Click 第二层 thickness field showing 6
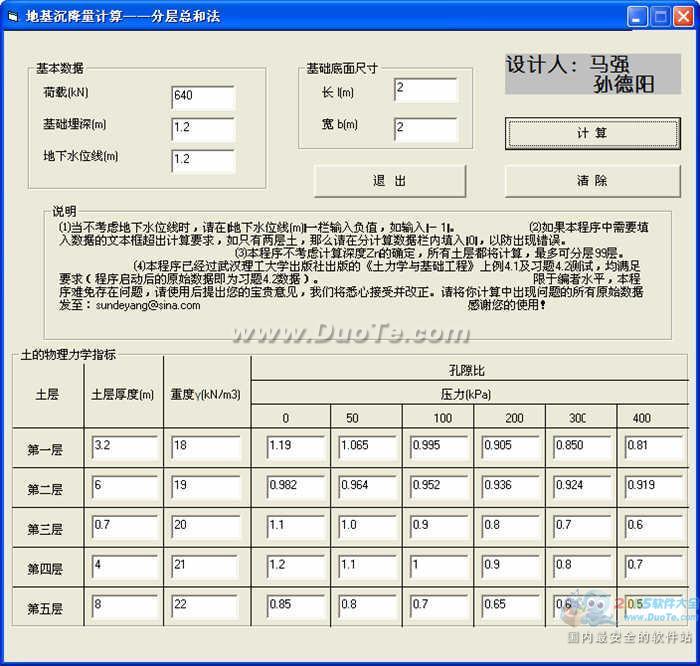700x666 pixels. (125, 487)
